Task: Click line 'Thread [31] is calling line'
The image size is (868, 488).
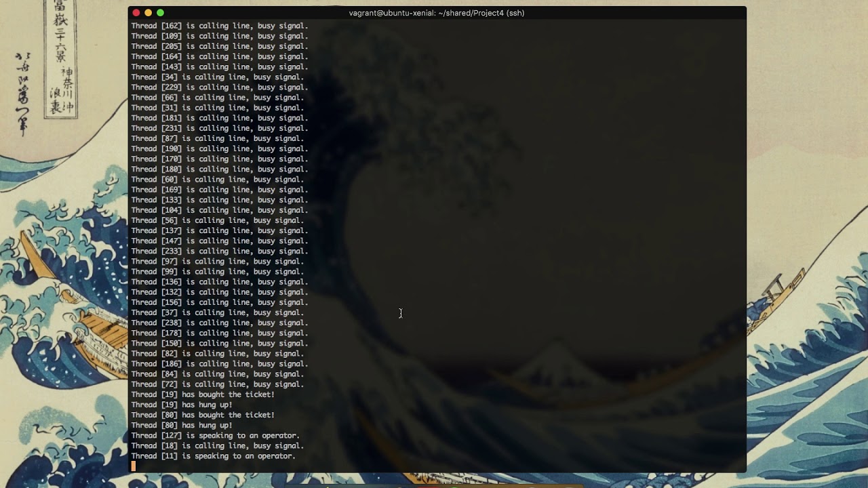Action: 218,108
